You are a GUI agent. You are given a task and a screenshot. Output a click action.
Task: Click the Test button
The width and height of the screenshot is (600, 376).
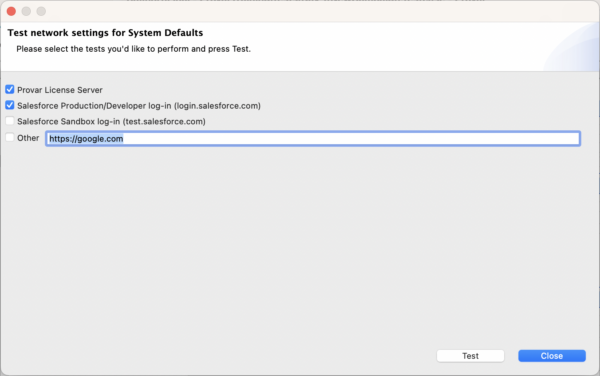pyautogui.click(x=470, y=356)
